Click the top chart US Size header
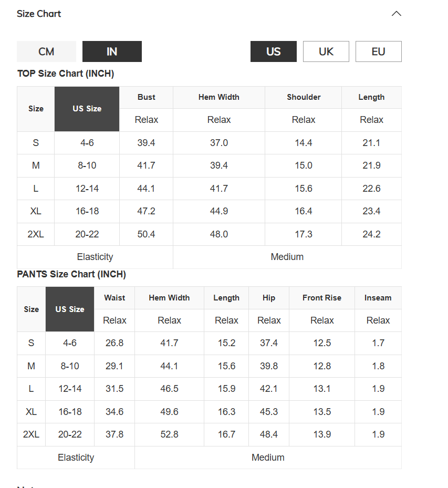This screenshot has width=448, height=488. click(x=87, y=109)
